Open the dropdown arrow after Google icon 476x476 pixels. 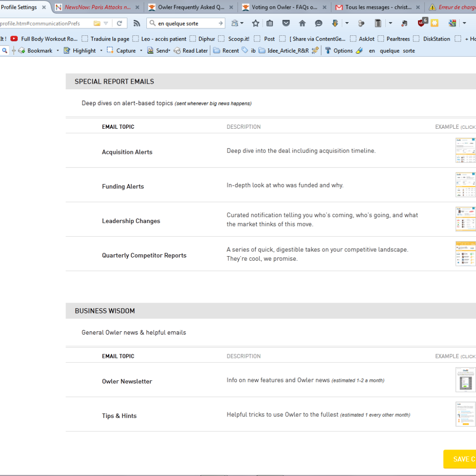coord(464,23)
